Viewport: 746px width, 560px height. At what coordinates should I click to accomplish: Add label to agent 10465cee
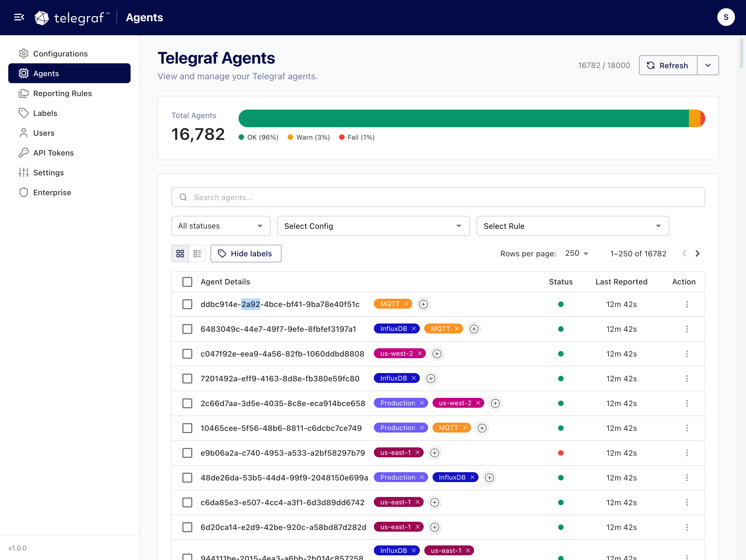(482, 428)
